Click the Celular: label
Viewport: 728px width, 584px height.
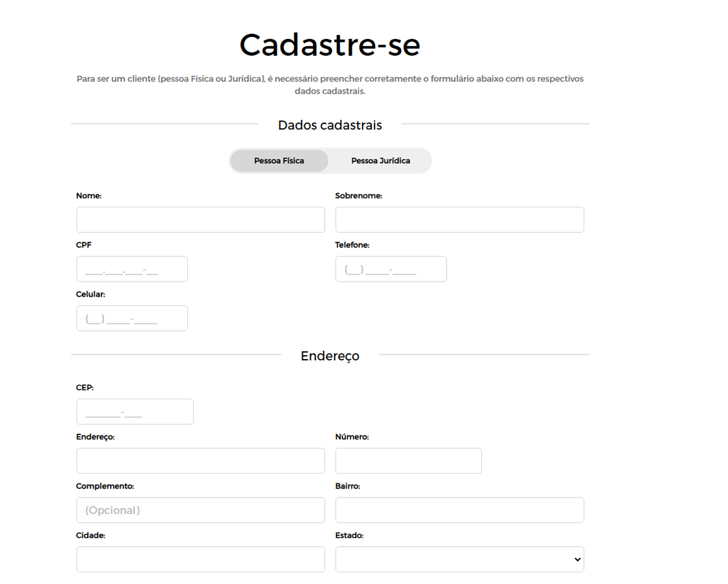click(x=90, y=294)
